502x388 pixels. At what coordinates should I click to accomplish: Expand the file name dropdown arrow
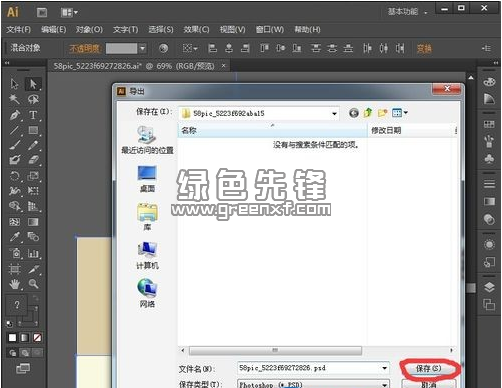(x=385, y=368)
